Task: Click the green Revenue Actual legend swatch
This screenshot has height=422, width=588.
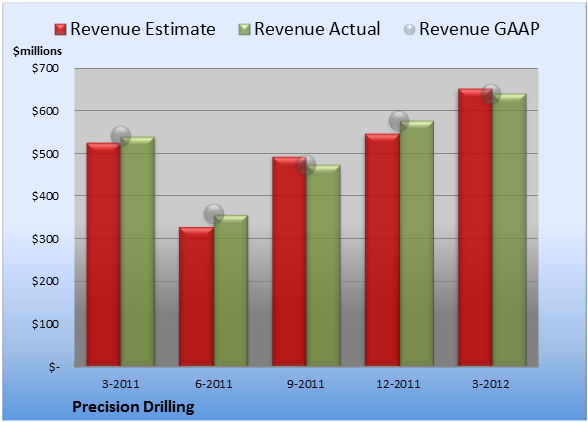Action: click(244, 30)
